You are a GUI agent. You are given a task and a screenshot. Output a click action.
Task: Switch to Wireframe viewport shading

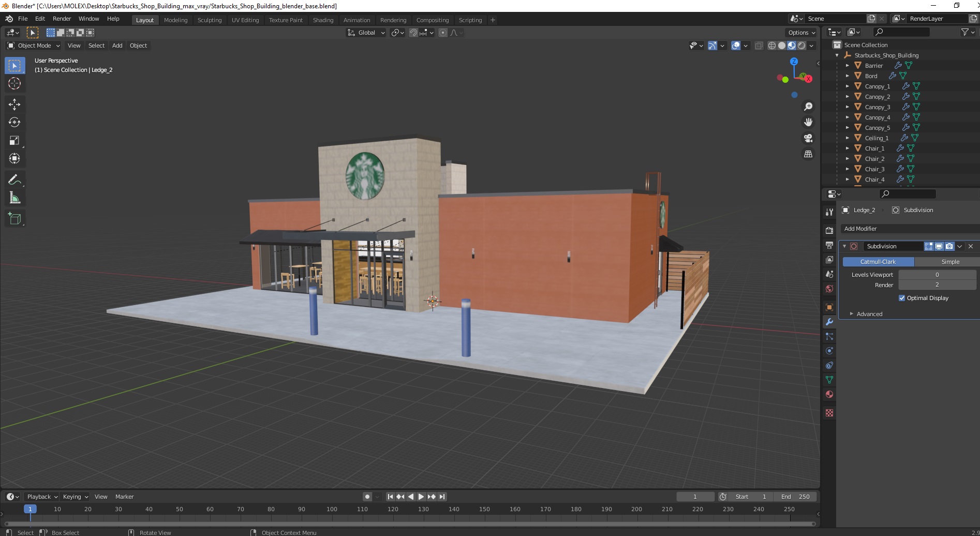pos(772,46)
